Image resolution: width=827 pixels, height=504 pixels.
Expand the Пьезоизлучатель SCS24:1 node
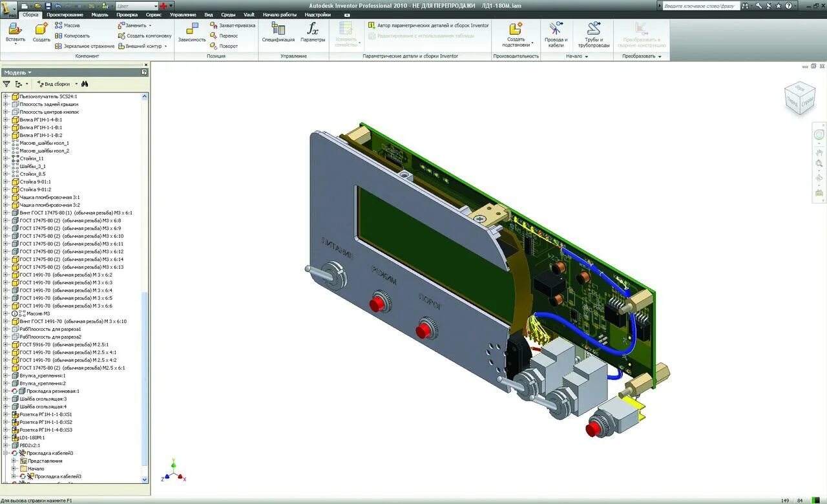point(6,96)
